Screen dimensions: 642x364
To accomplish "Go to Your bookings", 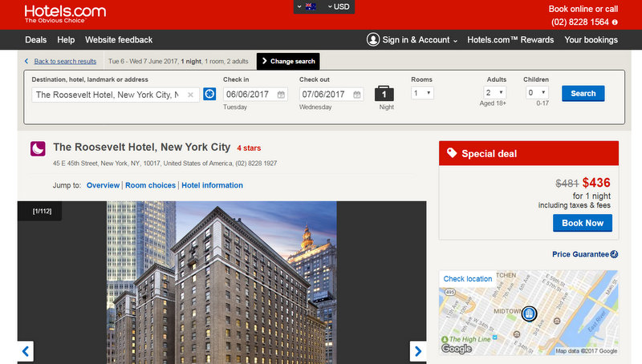I will [591, 39].
